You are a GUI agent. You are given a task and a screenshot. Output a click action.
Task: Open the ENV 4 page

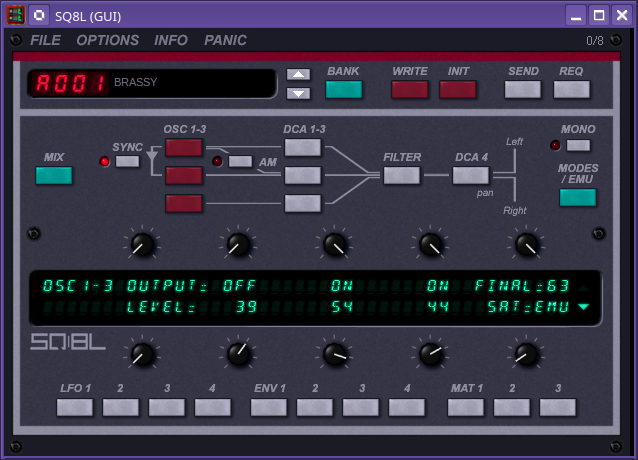tap(407, 408)
